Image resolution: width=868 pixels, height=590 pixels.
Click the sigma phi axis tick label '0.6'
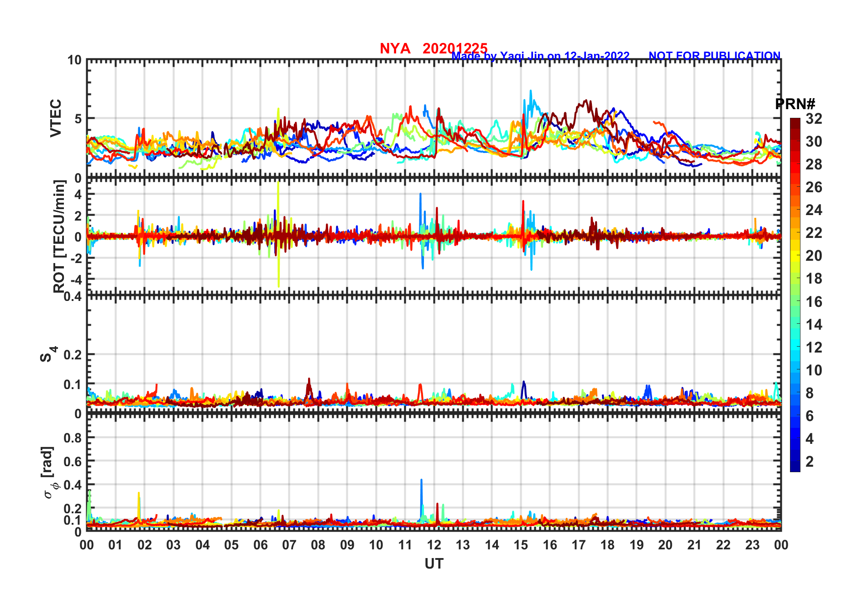[73, 461]
